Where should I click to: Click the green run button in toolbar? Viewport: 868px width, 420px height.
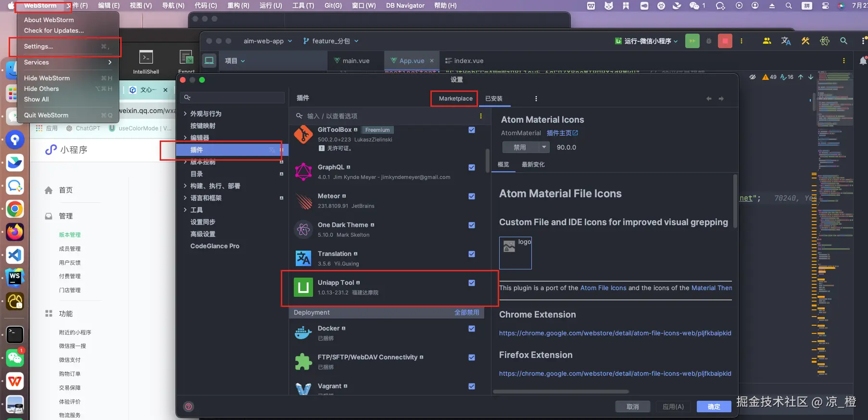[x=692, y=41]
